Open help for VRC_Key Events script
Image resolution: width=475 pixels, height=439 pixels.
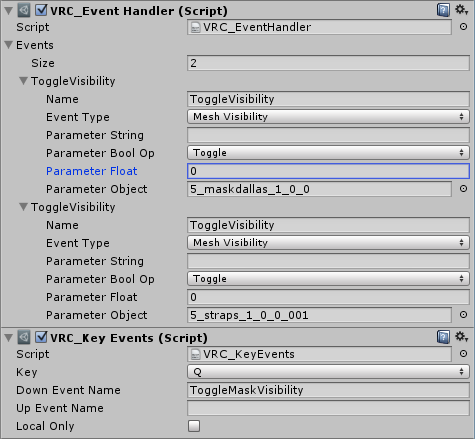pos(443,337)
